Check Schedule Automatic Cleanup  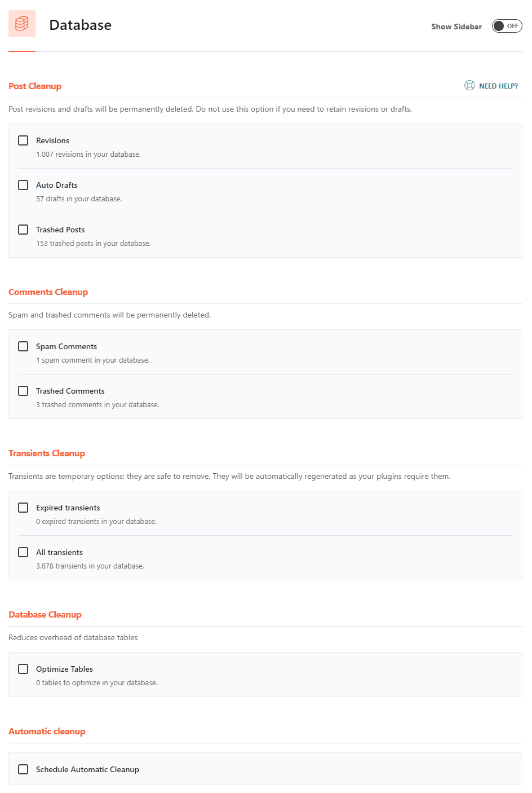[23, 769]
